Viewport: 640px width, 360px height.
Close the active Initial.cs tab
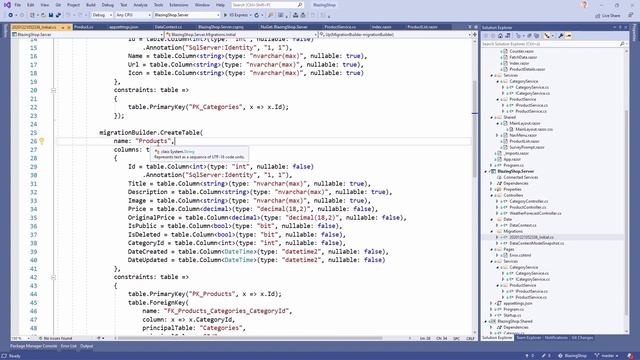[69, 27]
